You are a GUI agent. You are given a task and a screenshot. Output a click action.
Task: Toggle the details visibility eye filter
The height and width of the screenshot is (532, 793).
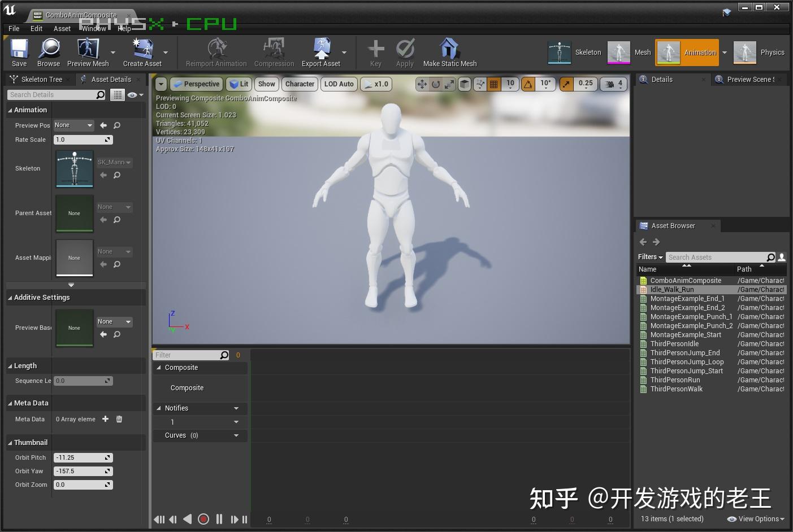[x=133, y=95]
